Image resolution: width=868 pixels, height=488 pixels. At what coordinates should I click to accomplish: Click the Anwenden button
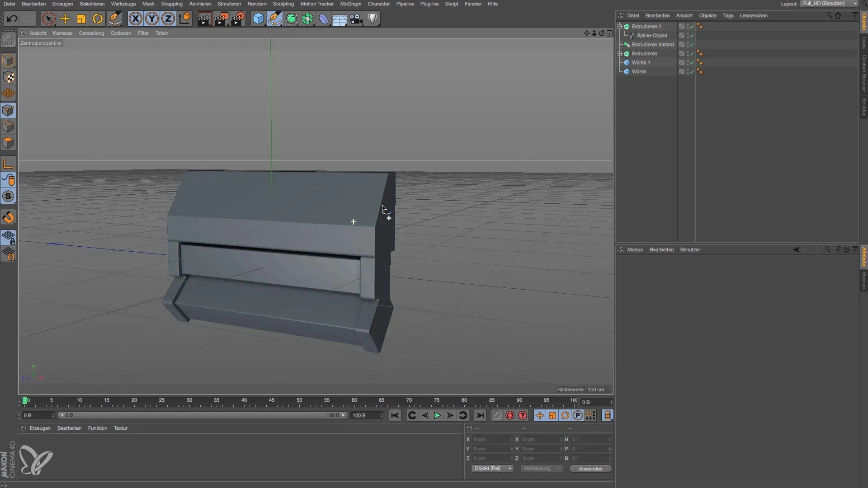[590, 469]
